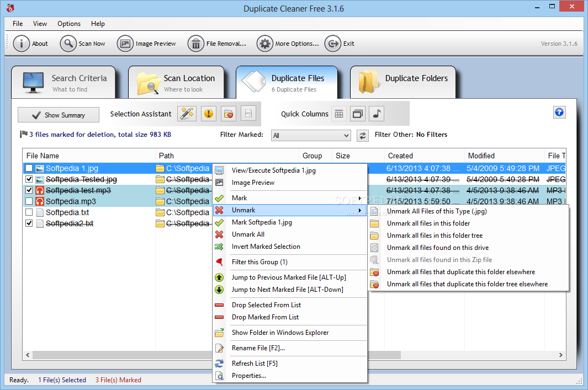Choose Image Preview in the context menu
588x390 pixels.
click(x=289, y=183)
